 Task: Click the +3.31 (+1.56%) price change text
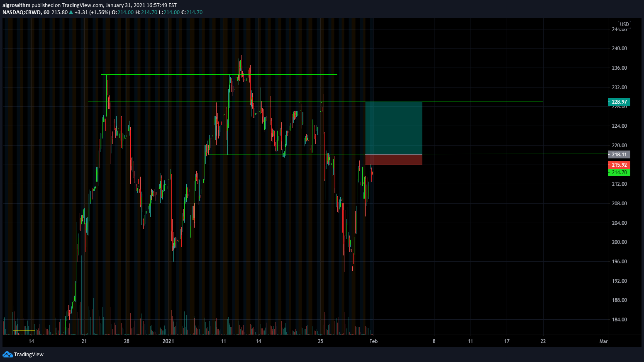click(92, 12)
